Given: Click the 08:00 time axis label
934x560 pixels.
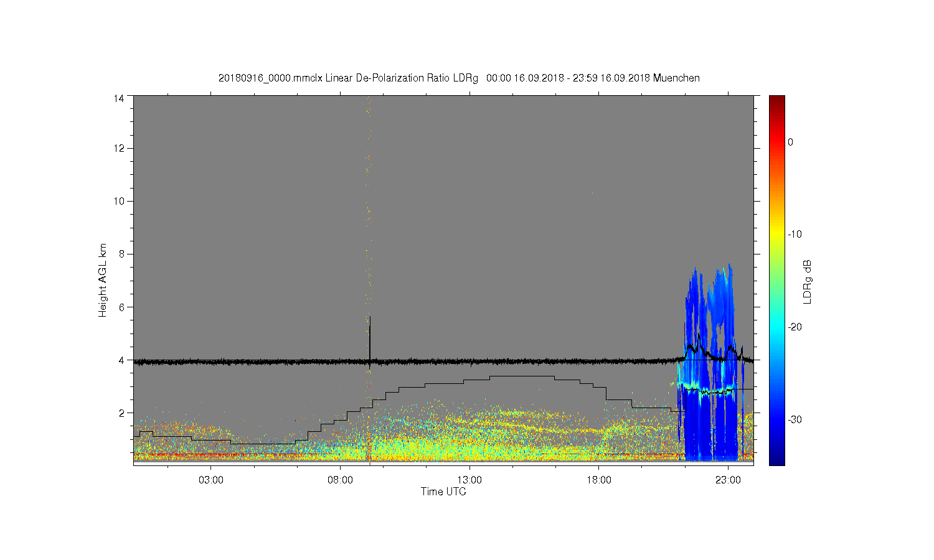Looking at the screenshot, I should (x=340, y=480).
